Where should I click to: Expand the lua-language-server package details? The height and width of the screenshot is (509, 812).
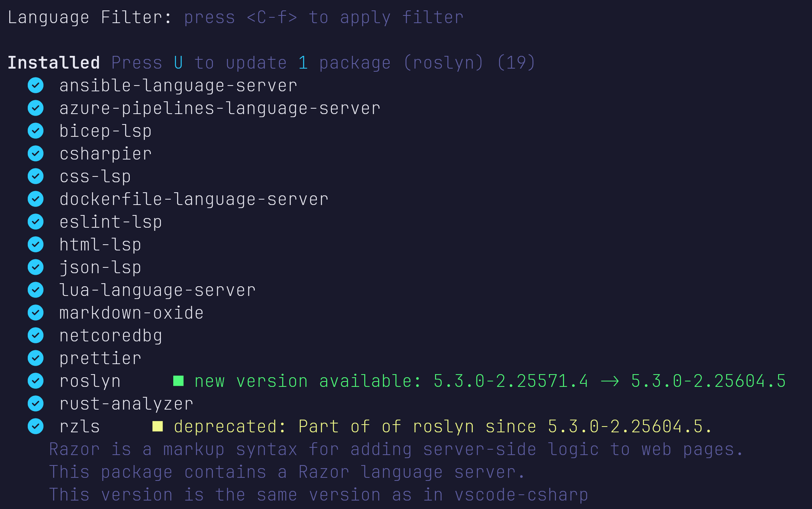click(157, 290)
